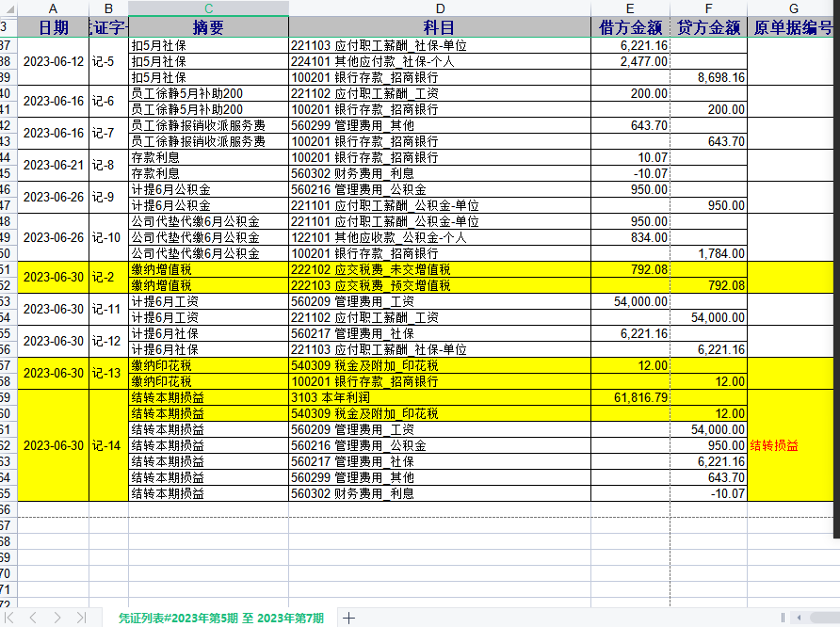Select cell 222102 应交税费_未交增值税
The width and height of the screenshot is (840, 627).
(440, 269)
